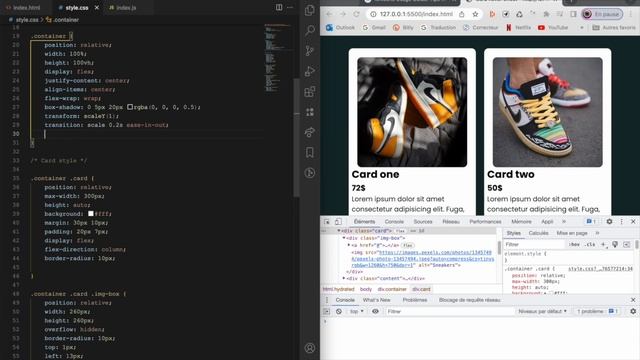This screenshot has width=640, height=360.
Task: Reload the browser page
Action: point(357,14)
